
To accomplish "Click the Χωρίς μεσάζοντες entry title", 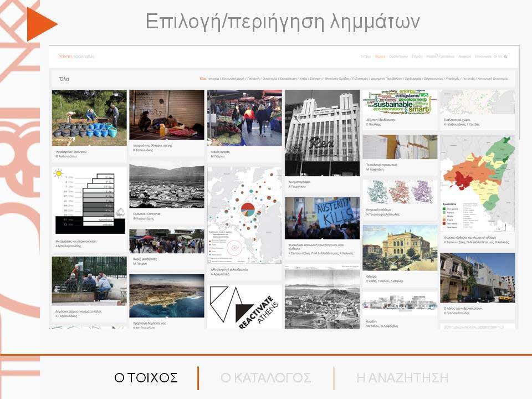I will coord(145,259).
